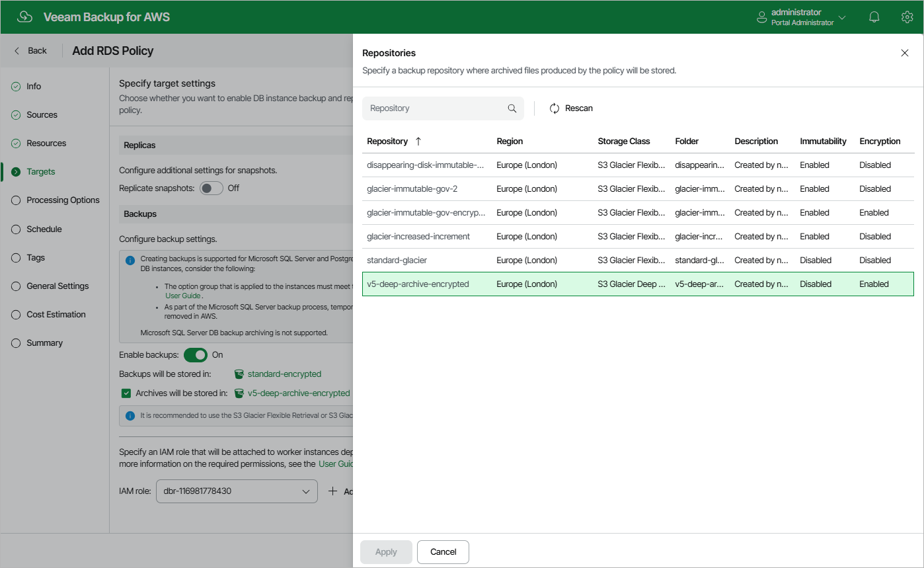Switch to the Tags step
924x568 pixels.
(36, 258)
